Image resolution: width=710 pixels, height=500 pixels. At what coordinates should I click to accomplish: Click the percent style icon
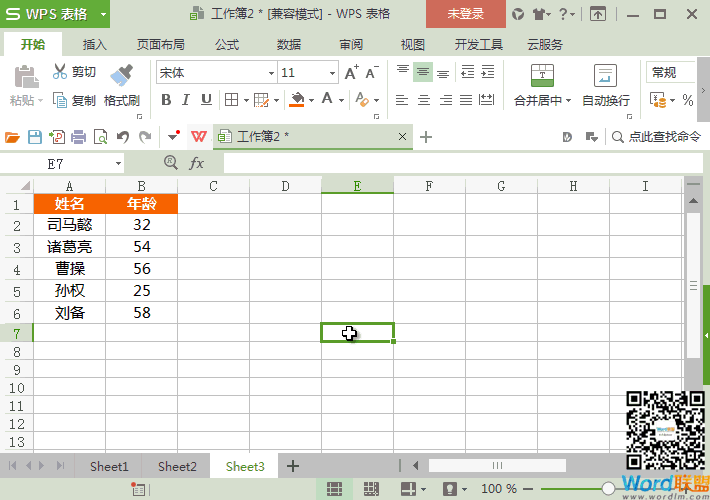tap(687, 100)
